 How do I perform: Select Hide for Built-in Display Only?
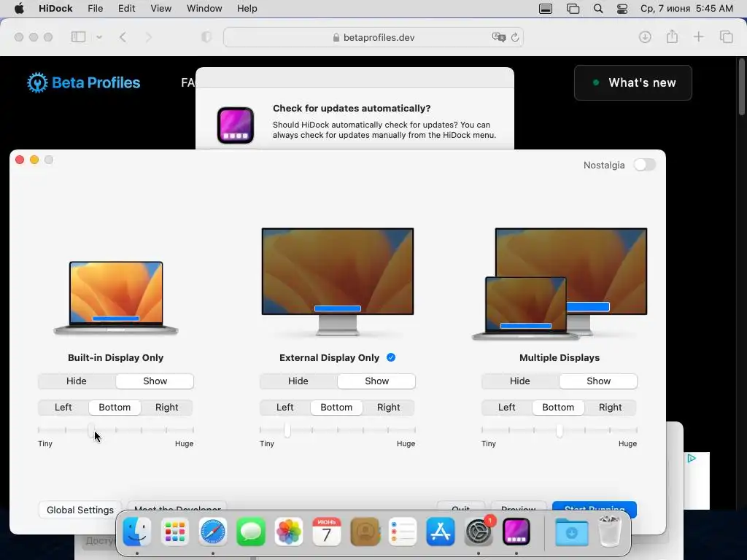coord(76,381)
